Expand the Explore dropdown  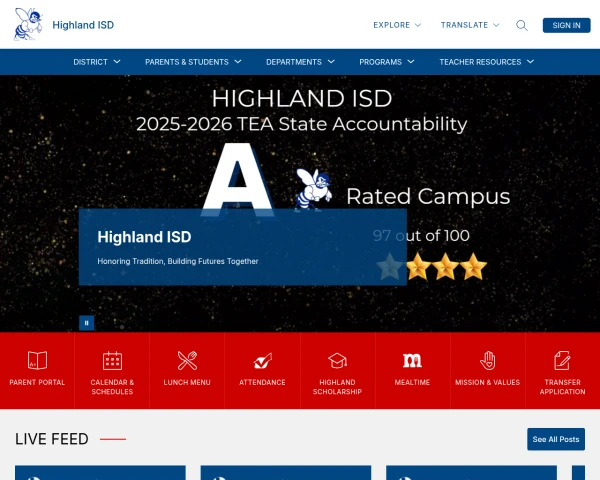[x=397, y=25]
